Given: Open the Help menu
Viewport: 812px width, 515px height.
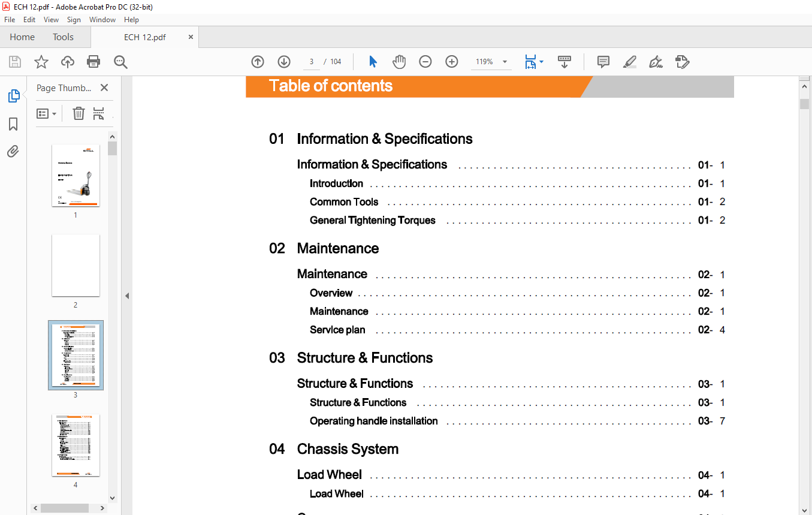Looking at the screenshot, I should point(131,20).
